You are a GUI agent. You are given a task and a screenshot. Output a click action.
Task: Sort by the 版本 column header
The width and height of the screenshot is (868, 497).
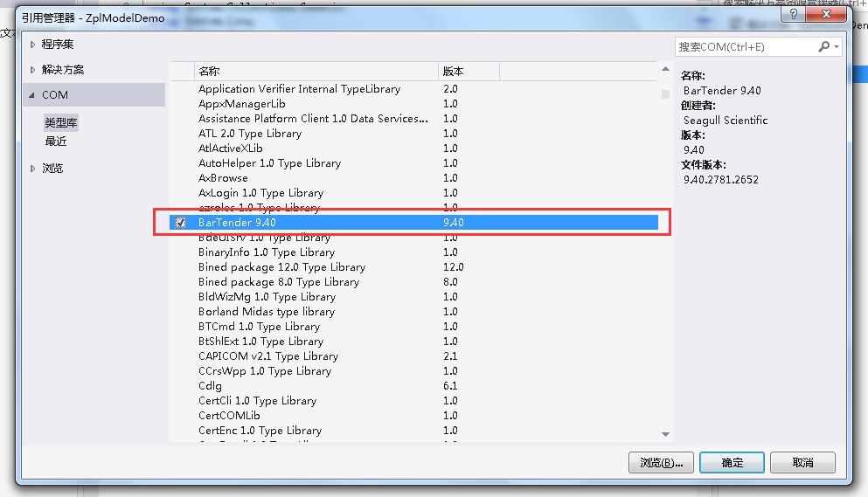[x=469, y=72]
